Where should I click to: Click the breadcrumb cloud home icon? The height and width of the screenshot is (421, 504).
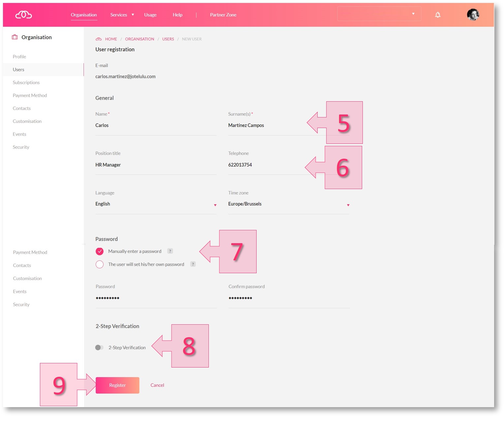click(x=99, y=39)
